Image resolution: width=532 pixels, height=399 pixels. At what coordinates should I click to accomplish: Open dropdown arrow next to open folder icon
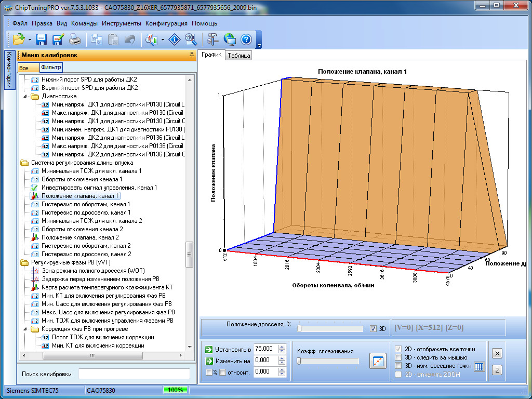point(30,40)
